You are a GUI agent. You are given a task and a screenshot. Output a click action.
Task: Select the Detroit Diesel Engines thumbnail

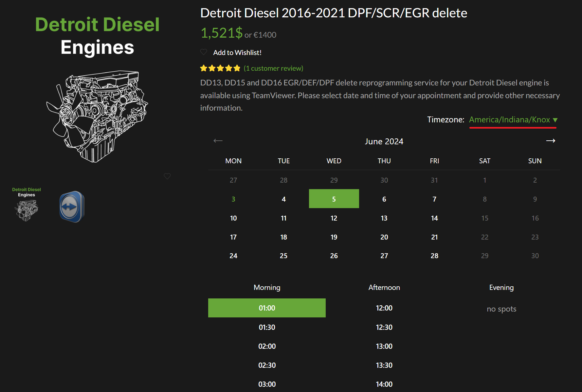point(27,204)
